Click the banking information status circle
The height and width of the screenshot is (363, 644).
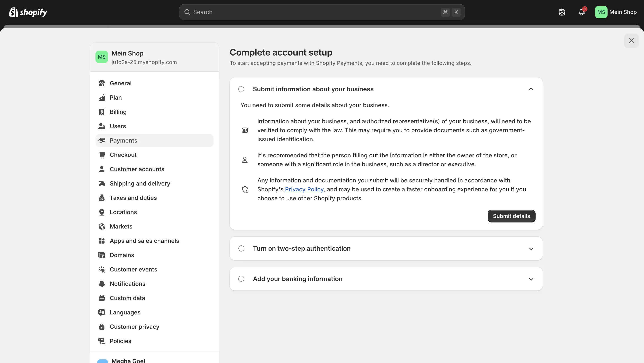[x=241, y=279]
